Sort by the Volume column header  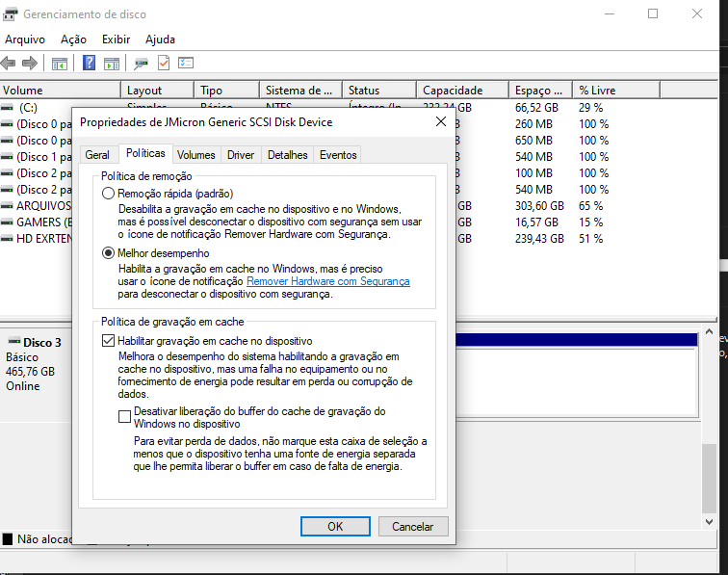[x=61, y=91]
